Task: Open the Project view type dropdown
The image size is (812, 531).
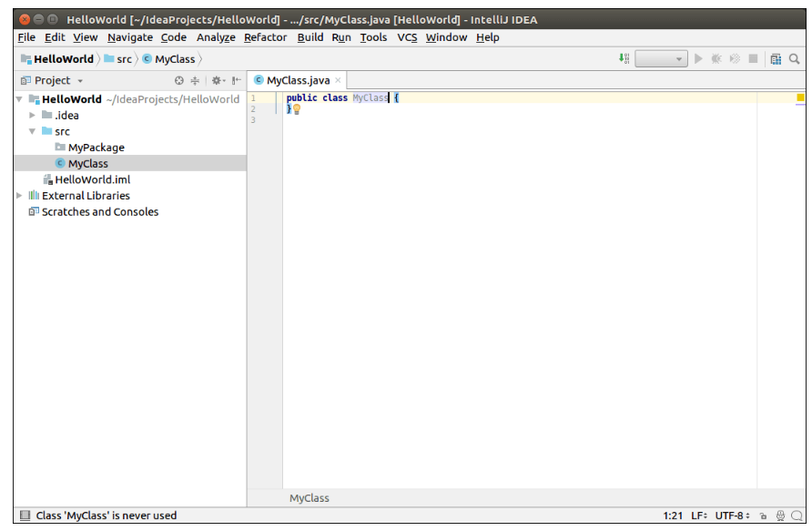Action: [x=80, y=81]
